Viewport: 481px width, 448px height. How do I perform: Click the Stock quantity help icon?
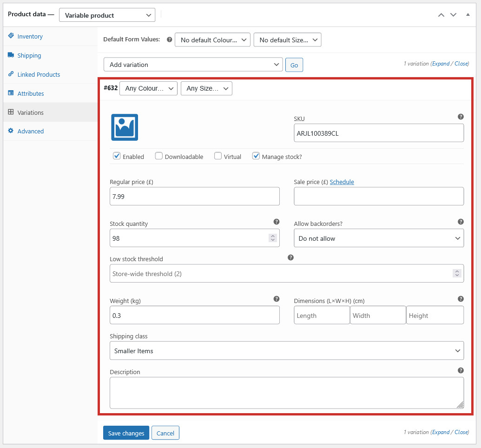[x=277, y=222]
